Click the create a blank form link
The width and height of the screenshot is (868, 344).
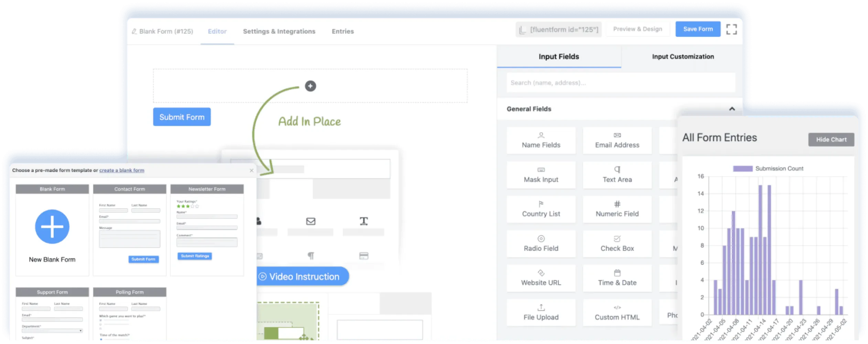122,170
